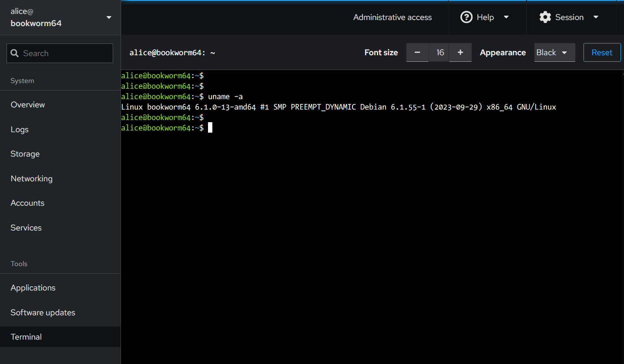Open the Services page
The image size is (624, 364).
coord(26,228)
